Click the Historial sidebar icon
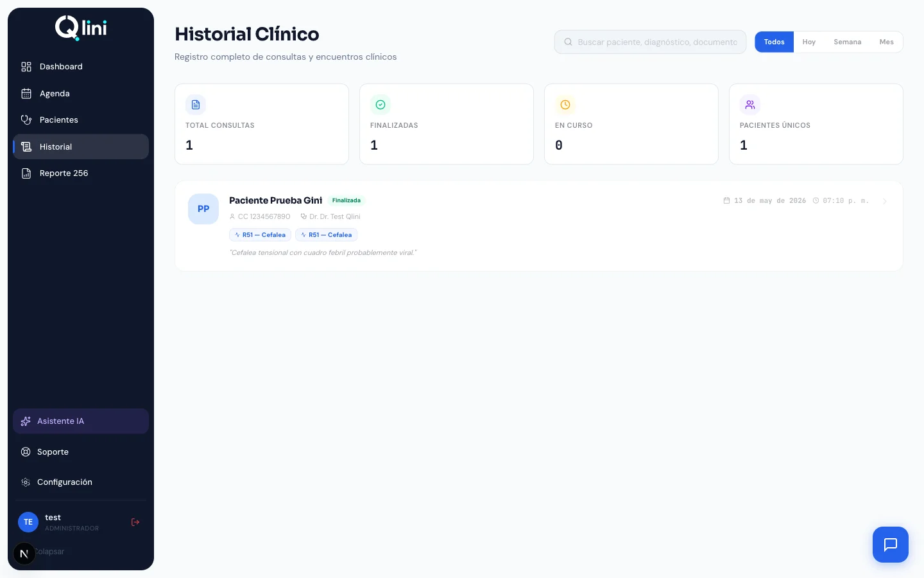The height and width of the screenshot is (578, 924). pyautogui.click(x=26, y=147)
